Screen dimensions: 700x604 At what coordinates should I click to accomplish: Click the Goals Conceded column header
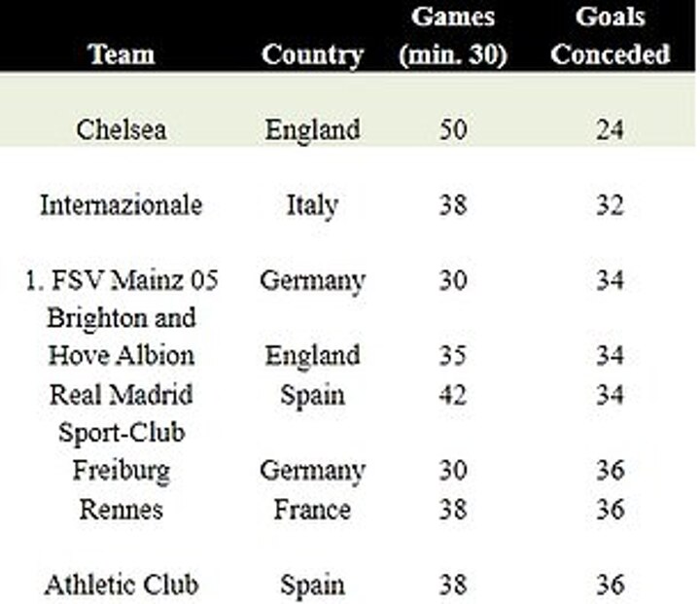pos(610,37)
